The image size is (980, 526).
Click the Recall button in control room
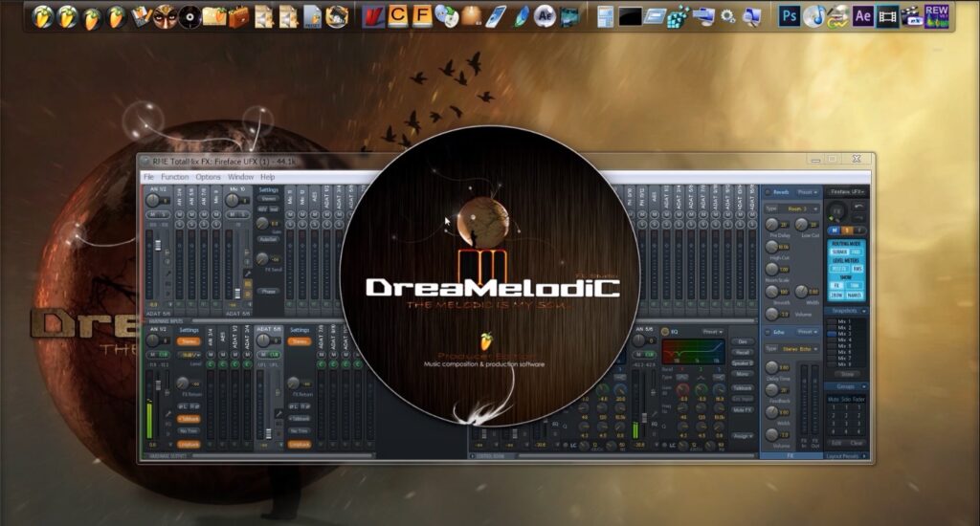pyautogui.click(x=743, y=352)
